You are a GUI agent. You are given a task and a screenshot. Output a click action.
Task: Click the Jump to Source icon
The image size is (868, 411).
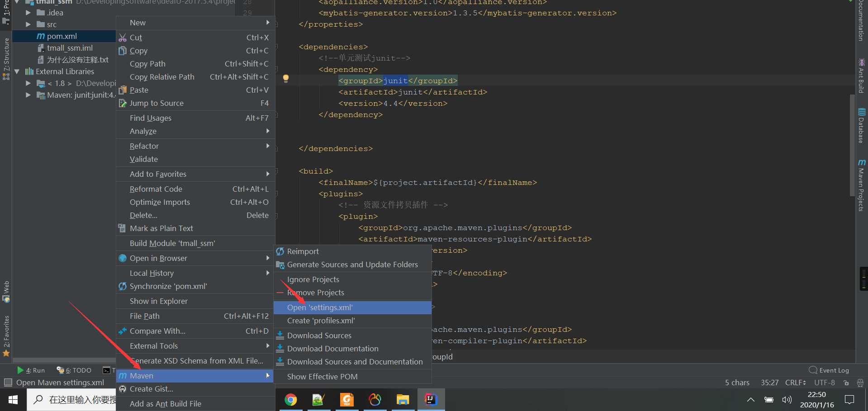[x=123, y=103]
